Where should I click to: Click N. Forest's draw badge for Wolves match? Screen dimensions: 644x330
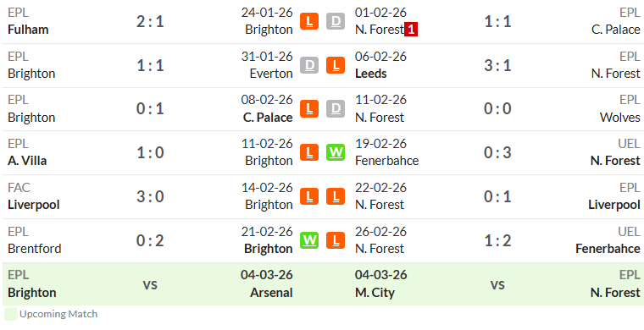(x=336, y=108)
